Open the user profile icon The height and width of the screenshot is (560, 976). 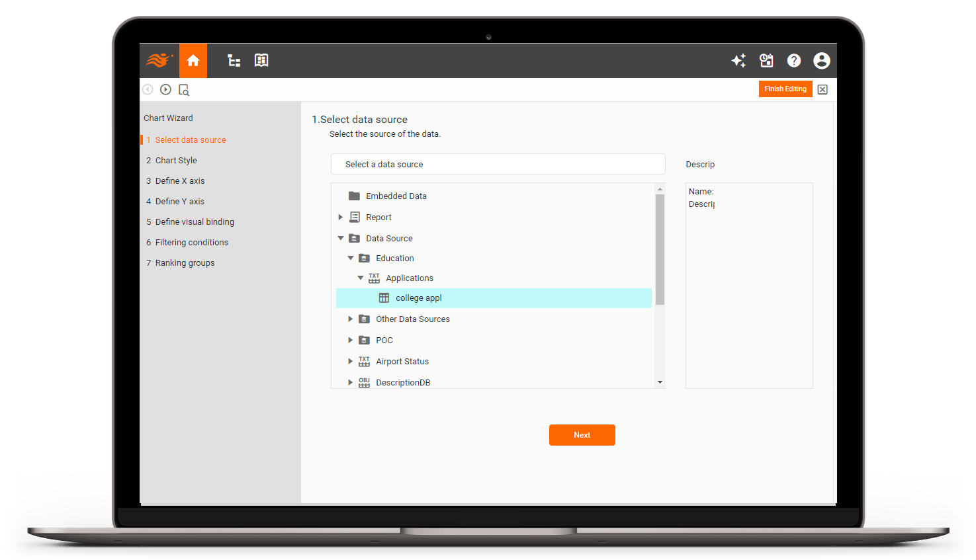tap(821, 60)
